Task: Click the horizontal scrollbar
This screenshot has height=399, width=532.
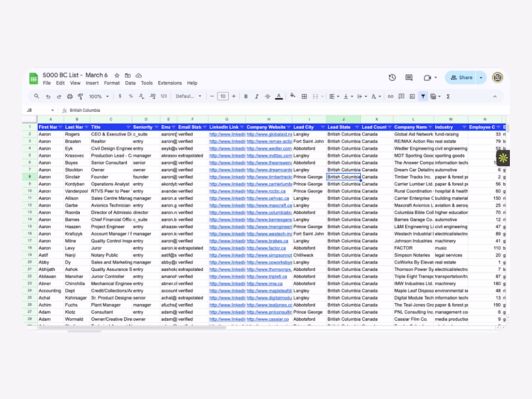Action: click(133, 328)
